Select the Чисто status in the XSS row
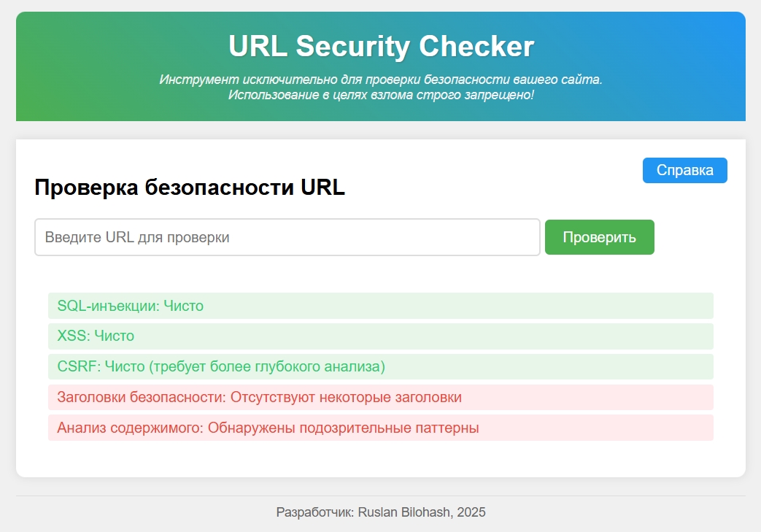 [114, 336]
